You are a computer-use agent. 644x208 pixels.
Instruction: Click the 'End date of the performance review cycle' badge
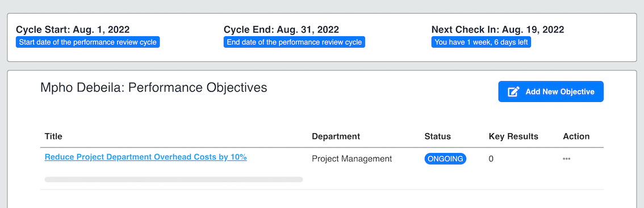click(x=295, y=43)
